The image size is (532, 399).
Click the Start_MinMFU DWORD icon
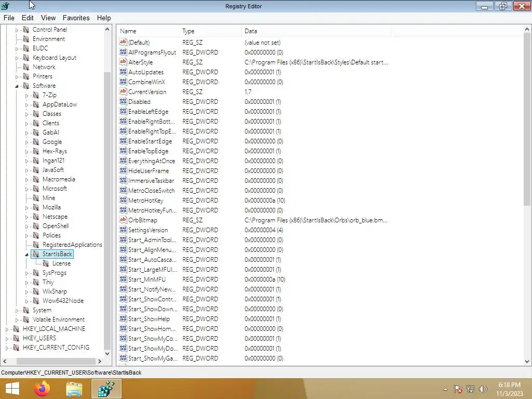tap(123, 279)
